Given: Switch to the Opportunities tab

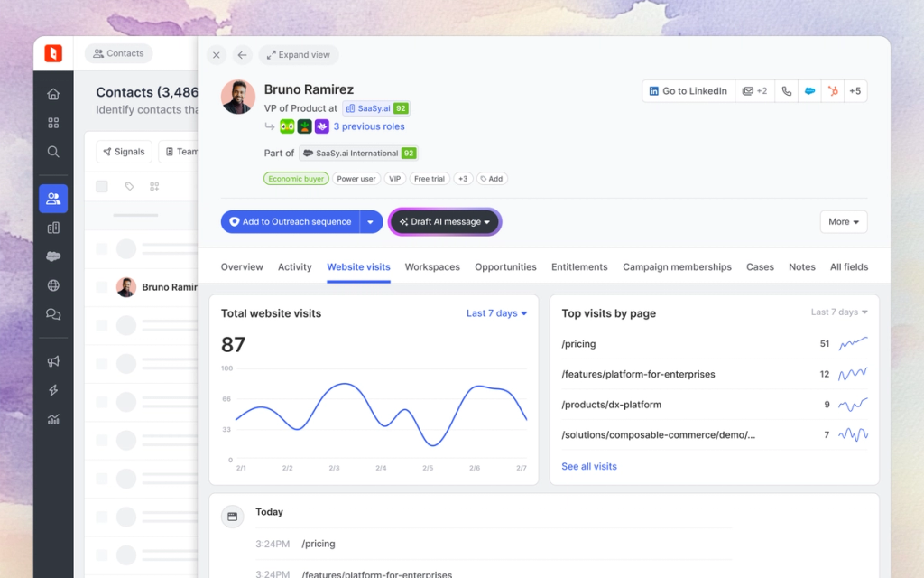Looking at the screenshot, I should [x=505, y=266].
